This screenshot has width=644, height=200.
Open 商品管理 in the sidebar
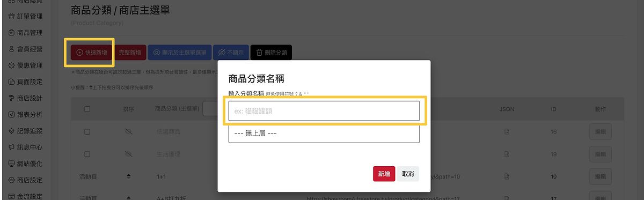25,33
